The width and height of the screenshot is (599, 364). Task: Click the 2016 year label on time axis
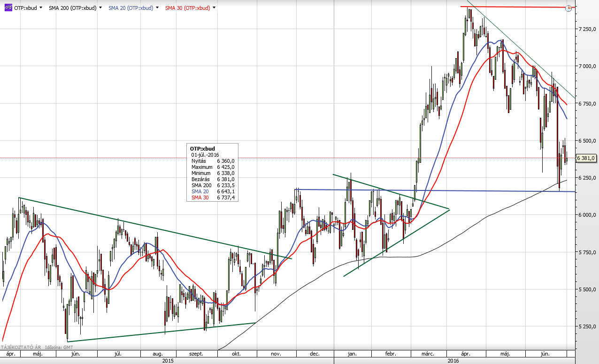point(453,361)
